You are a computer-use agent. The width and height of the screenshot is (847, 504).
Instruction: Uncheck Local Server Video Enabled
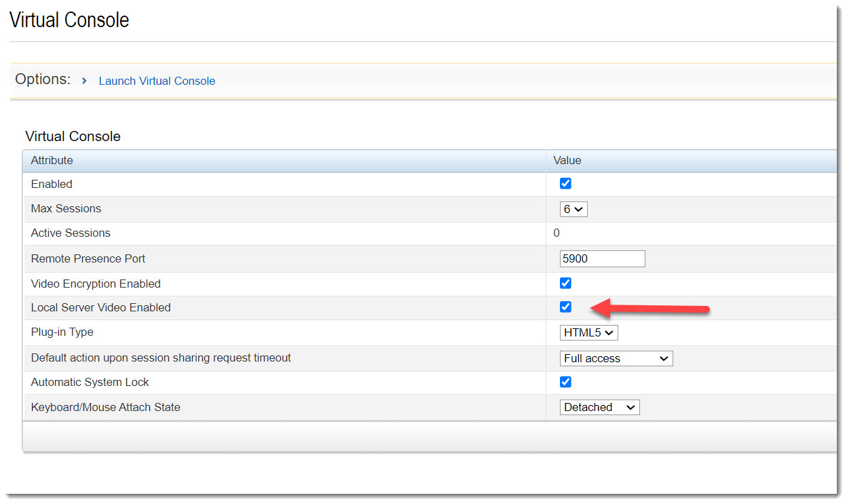pos(565,307)
